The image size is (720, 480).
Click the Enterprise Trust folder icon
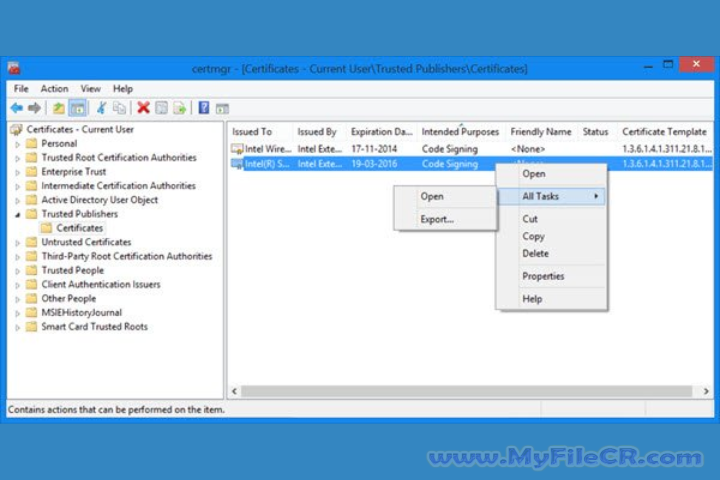(x=31, y=172)
